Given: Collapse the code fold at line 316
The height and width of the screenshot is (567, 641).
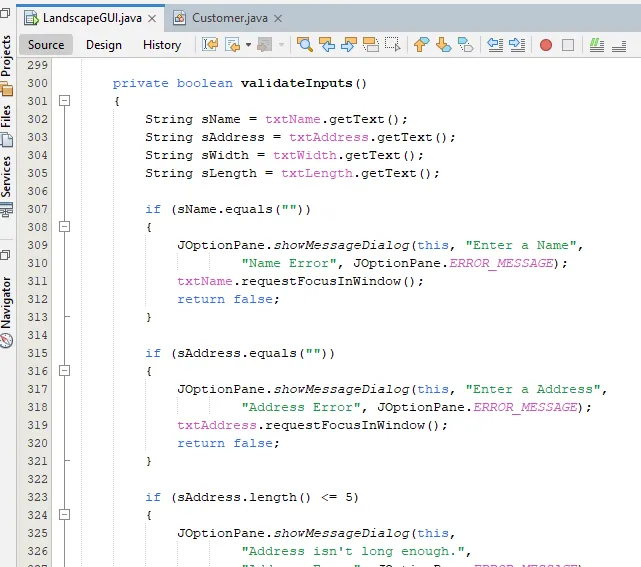Looking at the screenshot, I should (65, 370).
